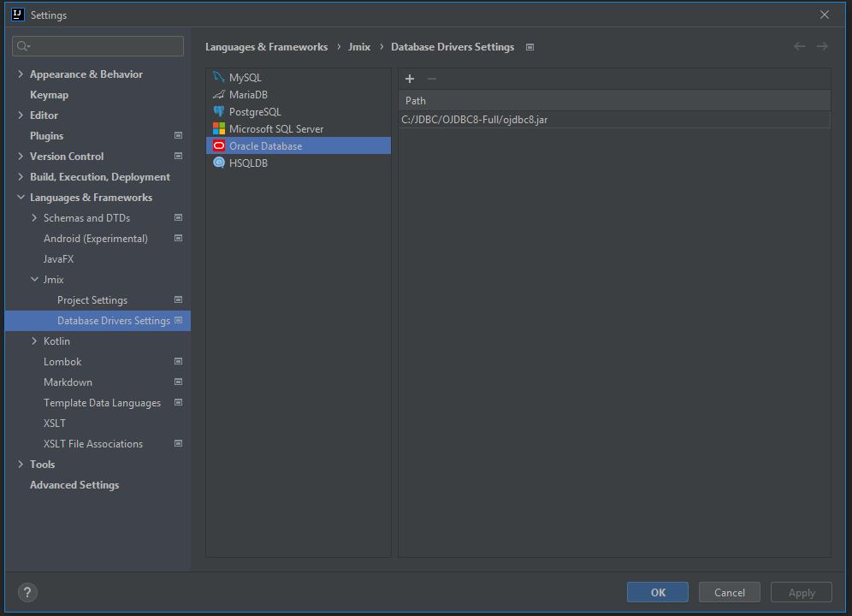852x616 pixels.
Task: Click the HSQLDB icon
Action: click(x=219, y=163)
